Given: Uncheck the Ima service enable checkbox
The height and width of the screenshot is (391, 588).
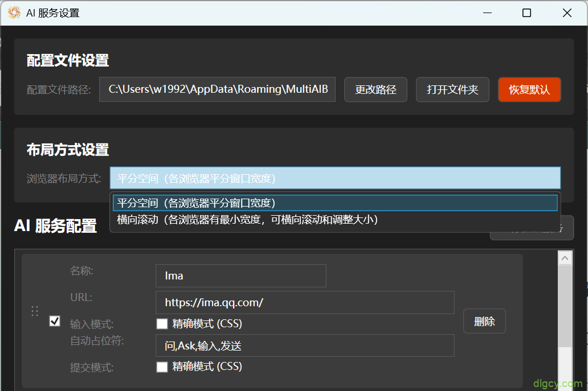Looking at the screenshot, I should coord(55,321).
